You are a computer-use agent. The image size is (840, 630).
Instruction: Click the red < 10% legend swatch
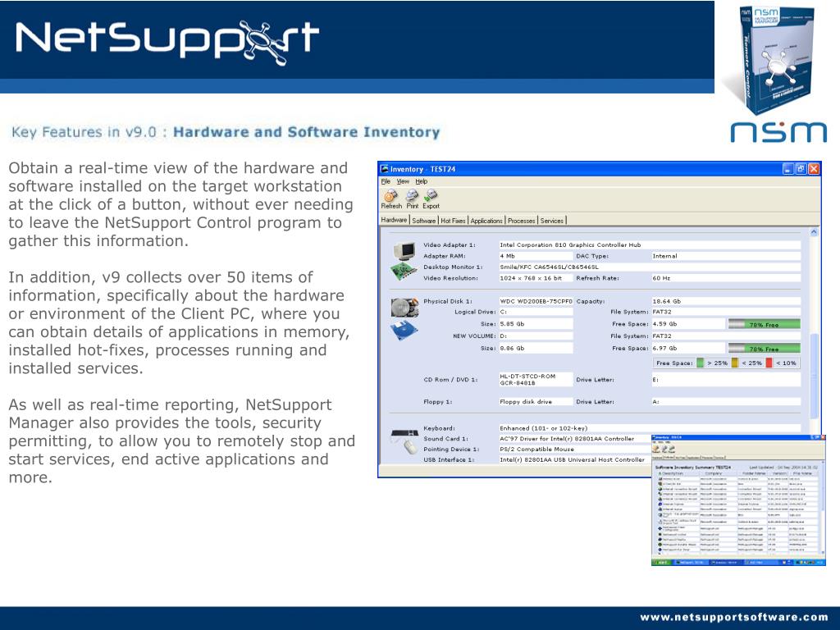point(769,363)
